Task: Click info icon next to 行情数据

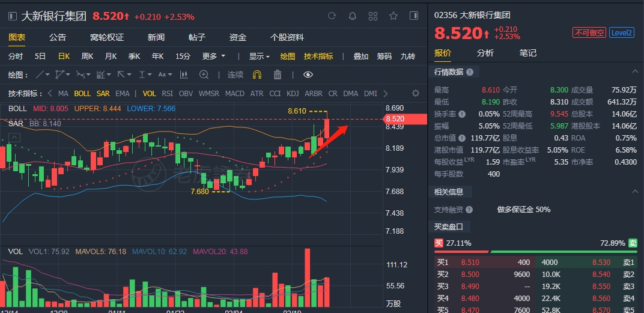Action: point(470,72)
